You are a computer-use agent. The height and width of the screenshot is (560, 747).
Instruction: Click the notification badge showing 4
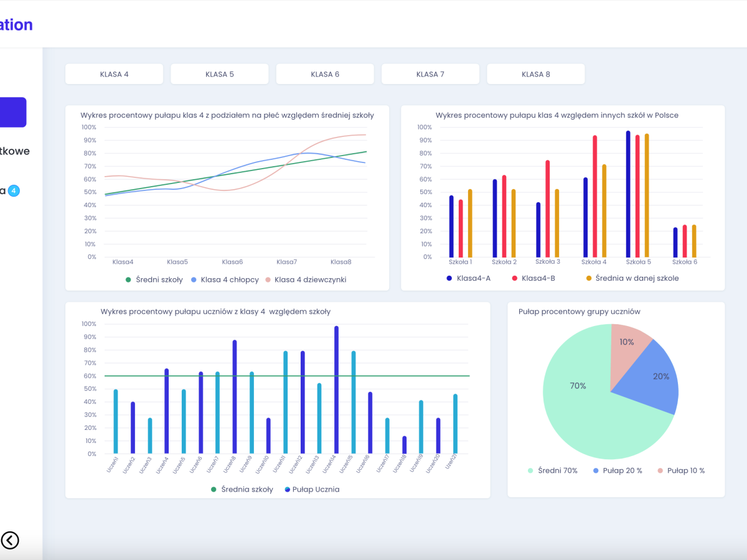14,190
